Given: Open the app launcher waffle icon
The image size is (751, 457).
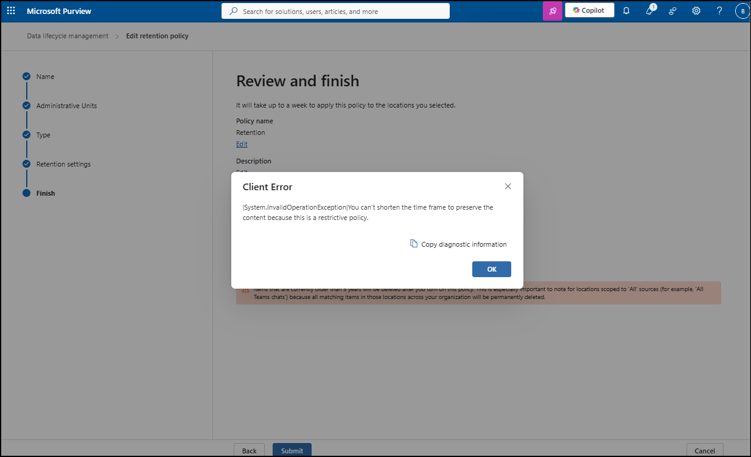Looking at the screenshot, I should (x=11, y=11).
